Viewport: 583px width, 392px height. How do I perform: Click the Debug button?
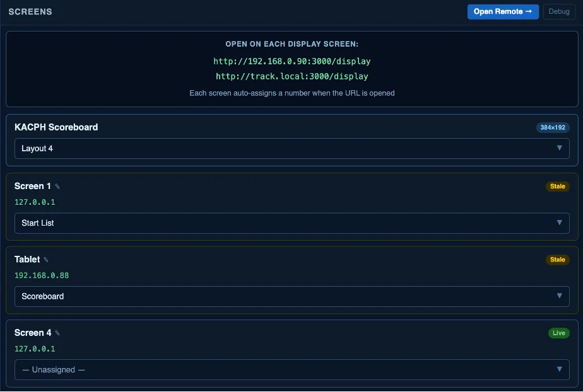[x=559, y=11]
